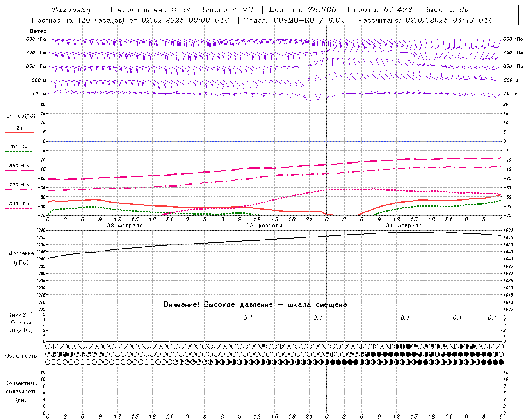Click the Ветер panel label
This screenshot has height=420, width=525.
tap(38, 31)
